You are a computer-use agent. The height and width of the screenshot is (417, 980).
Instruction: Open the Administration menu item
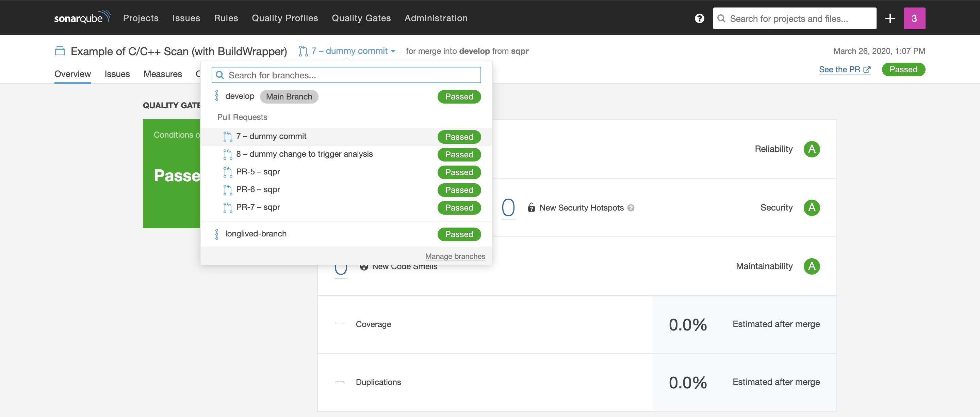pyautogui.click(x=436, y=18)
